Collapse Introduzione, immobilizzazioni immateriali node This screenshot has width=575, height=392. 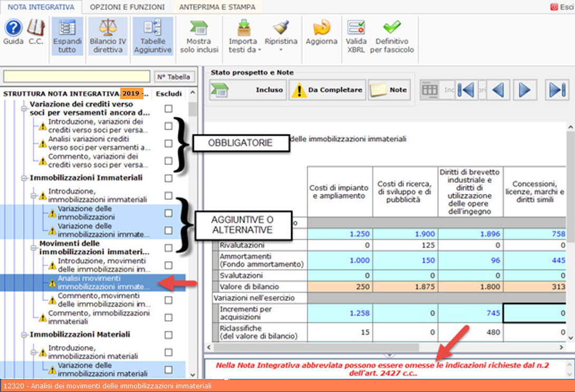click(x=33, y=195)
